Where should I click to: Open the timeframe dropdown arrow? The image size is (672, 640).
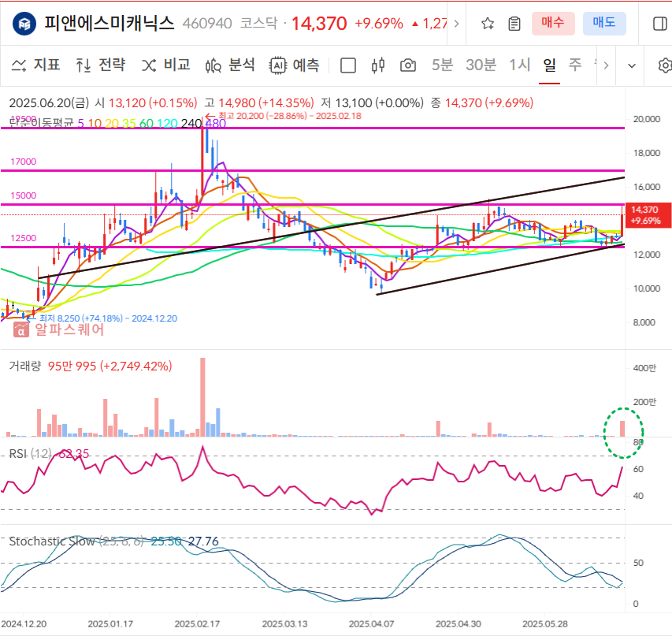coord(631,65)
